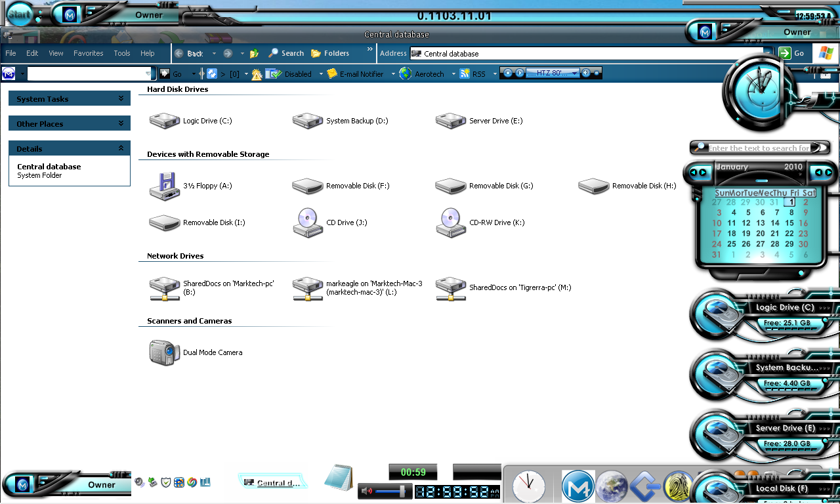This screenshot has height=504, width=840.
Task: Mute the toolbar radio player speaker
Action: 586,73
